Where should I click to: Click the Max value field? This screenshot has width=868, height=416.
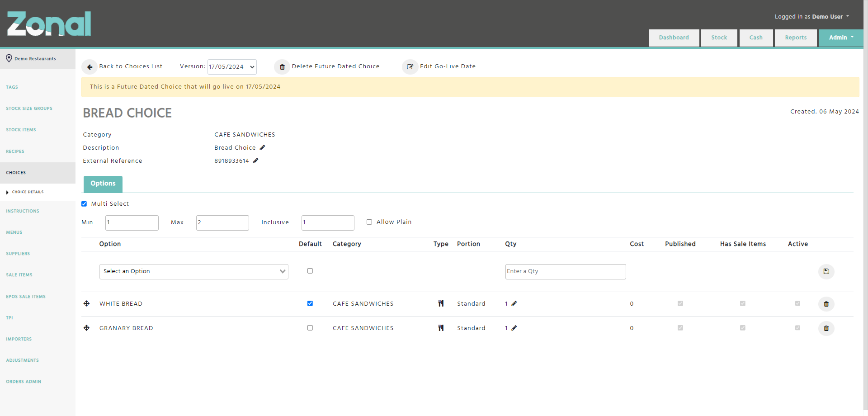pos(222,223)
